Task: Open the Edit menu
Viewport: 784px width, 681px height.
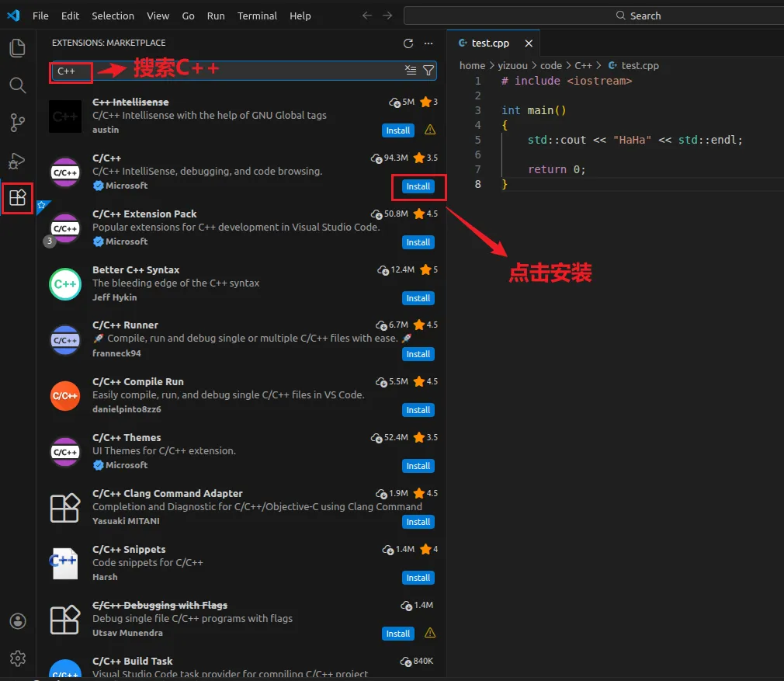Action: pos(70,16)
